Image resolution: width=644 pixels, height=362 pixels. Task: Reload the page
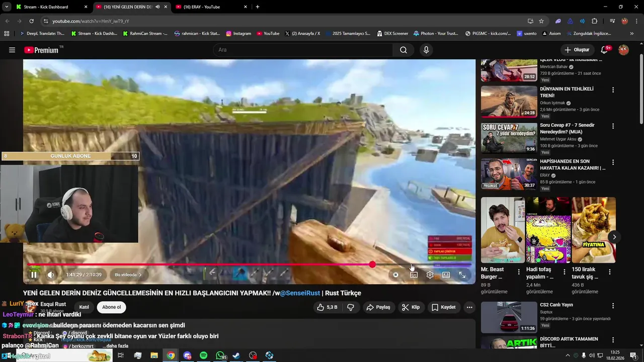pos(31,21)
